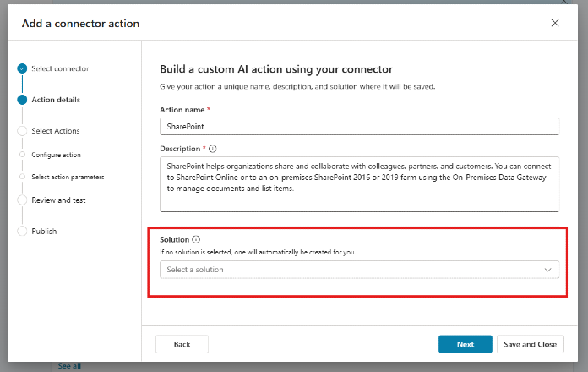Click the Solution label text

click(174, 239)
